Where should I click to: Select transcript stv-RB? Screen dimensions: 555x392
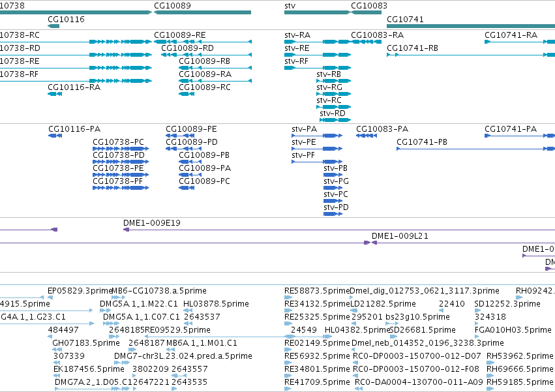333,81
